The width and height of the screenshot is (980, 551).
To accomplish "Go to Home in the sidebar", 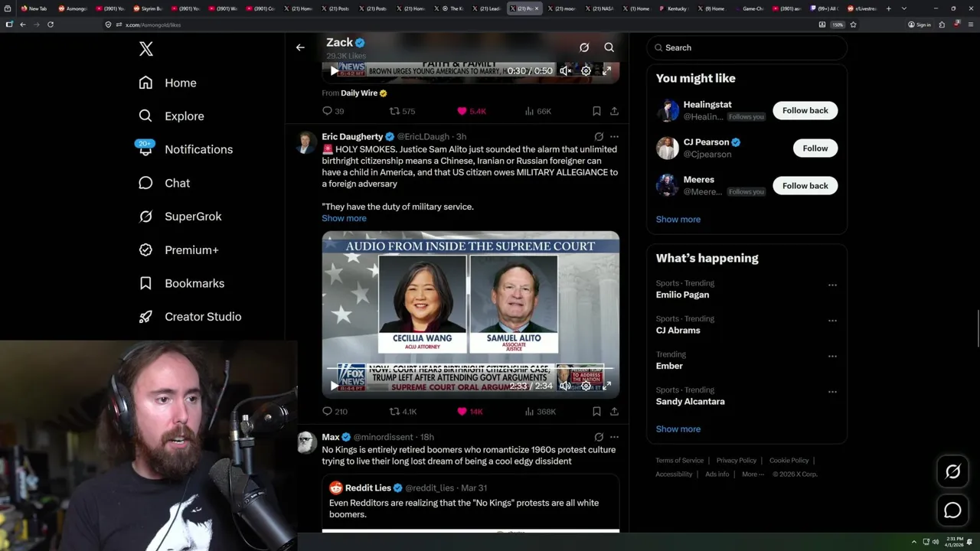I will pos(168,83).
